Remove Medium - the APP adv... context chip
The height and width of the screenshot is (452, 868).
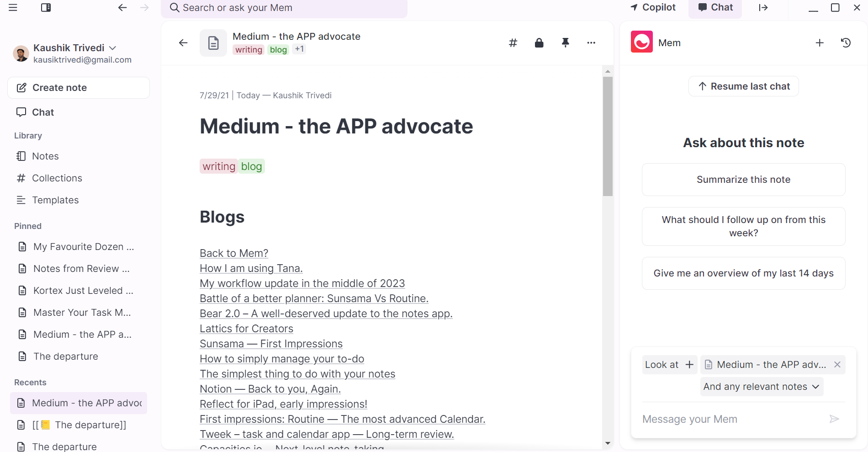837,365
